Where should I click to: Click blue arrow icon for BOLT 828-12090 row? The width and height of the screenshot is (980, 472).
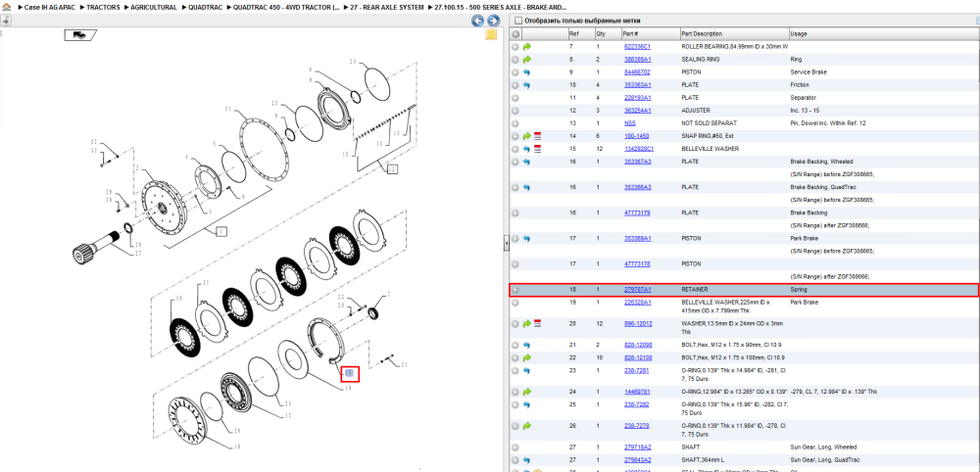point(527,345)
